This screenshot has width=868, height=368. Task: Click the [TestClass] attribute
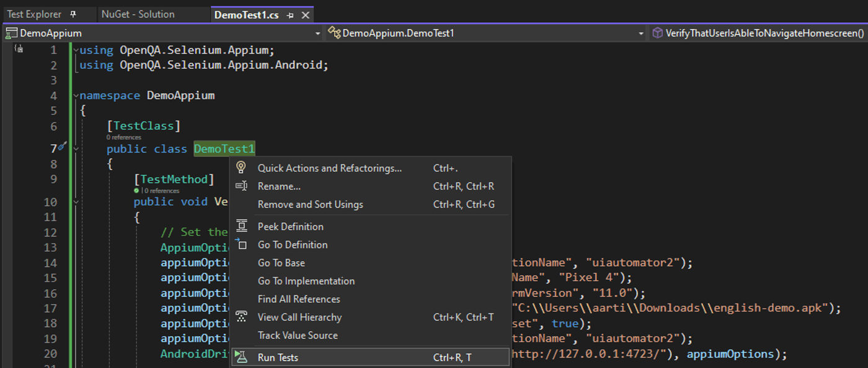point(143,126)
